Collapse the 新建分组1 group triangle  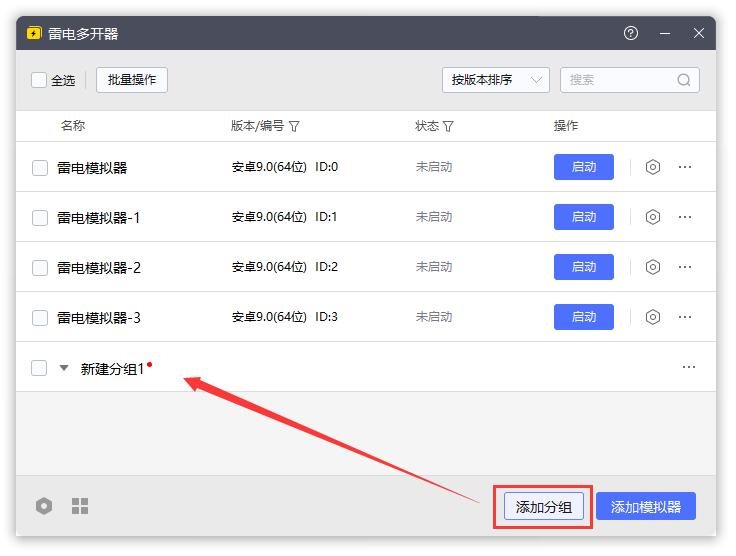(x=64, y=368)
